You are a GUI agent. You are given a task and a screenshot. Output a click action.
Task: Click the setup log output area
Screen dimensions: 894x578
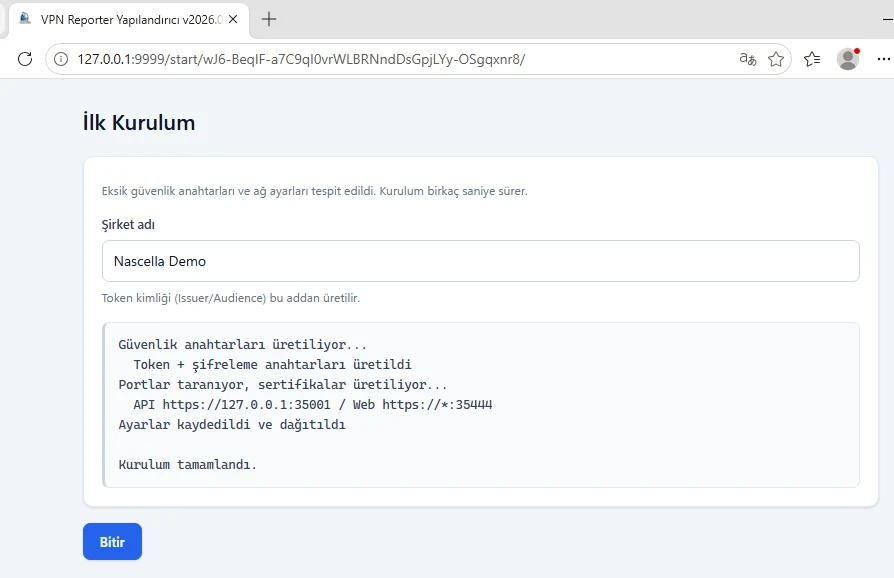481,405
